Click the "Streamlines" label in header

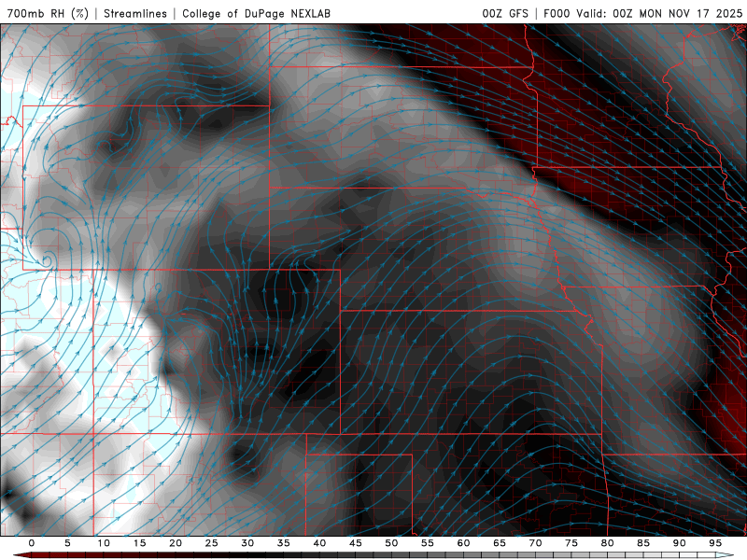coord(135,13)
